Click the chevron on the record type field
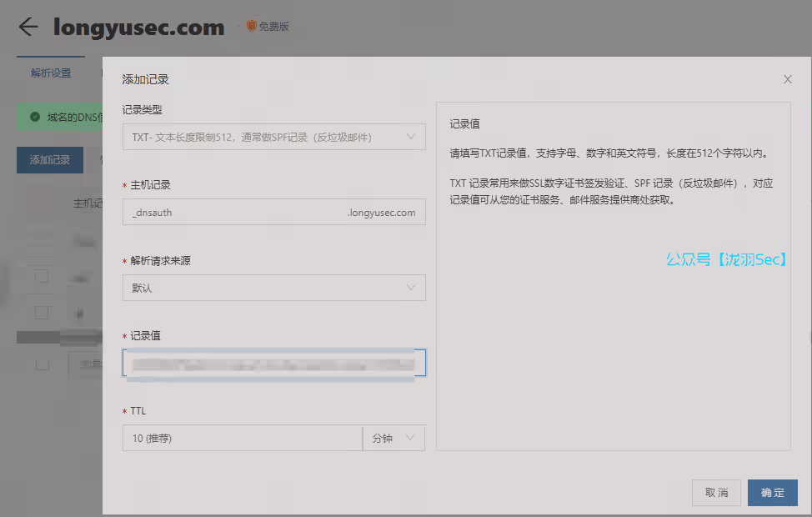812x517 pixels. [411, 136]
